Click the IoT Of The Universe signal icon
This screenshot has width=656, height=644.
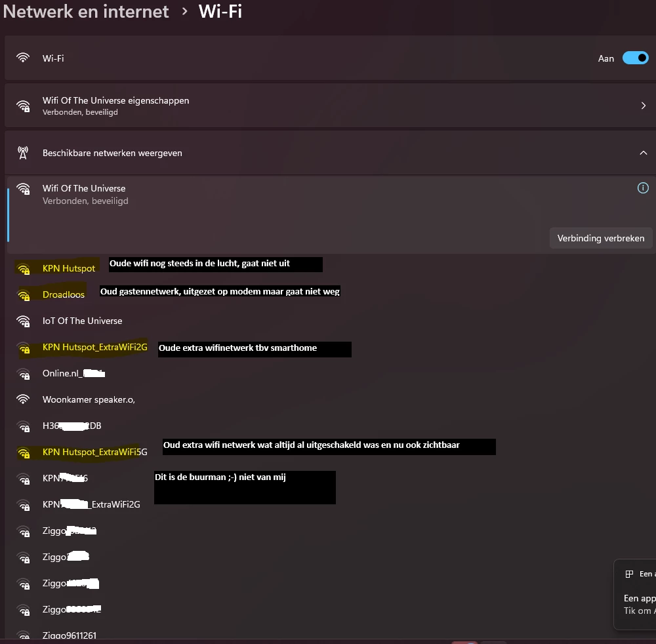[24, 321]
